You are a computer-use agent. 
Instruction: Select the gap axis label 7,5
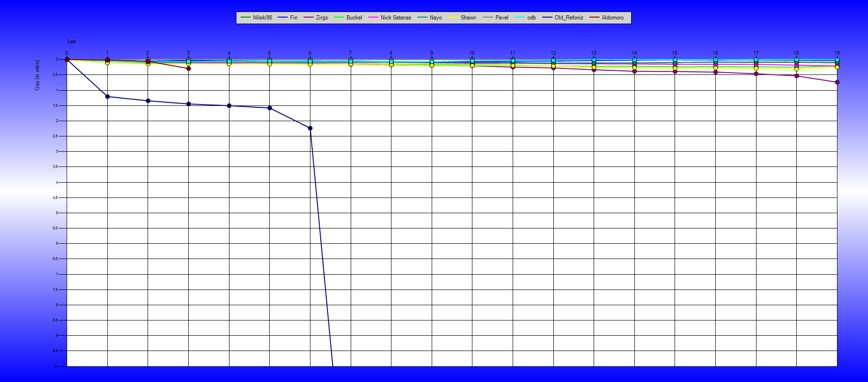click(x=55, y=290)
